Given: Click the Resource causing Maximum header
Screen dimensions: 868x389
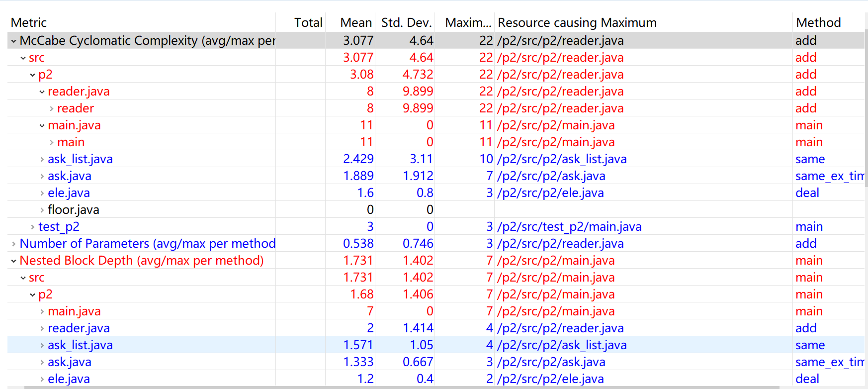Looking at the screenshot, I should tap(577, 22).
